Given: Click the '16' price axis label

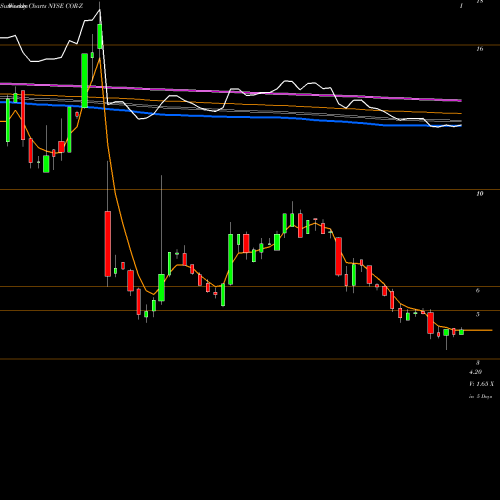Looking at the screenshot, I should tap(479, 49).
